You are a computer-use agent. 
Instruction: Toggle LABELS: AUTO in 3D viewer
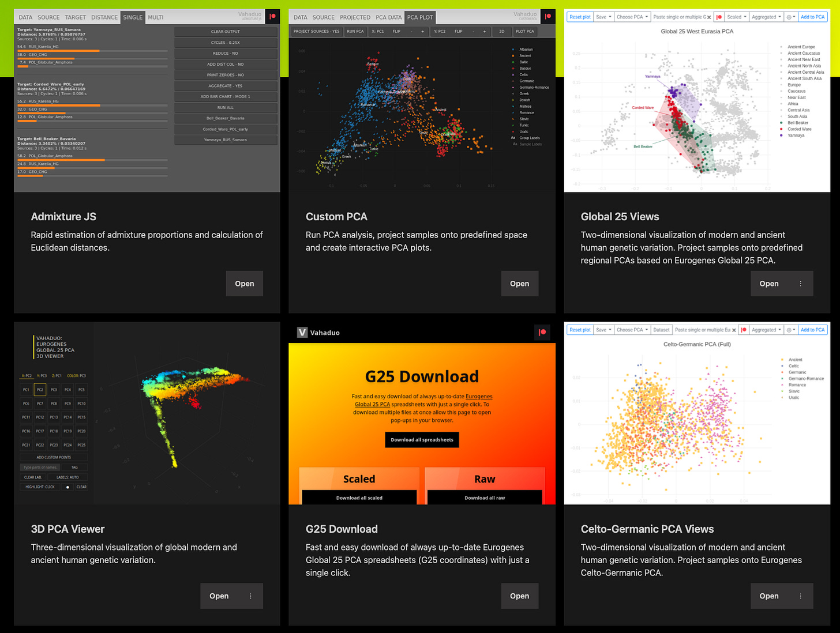click(x=67, y=477)
